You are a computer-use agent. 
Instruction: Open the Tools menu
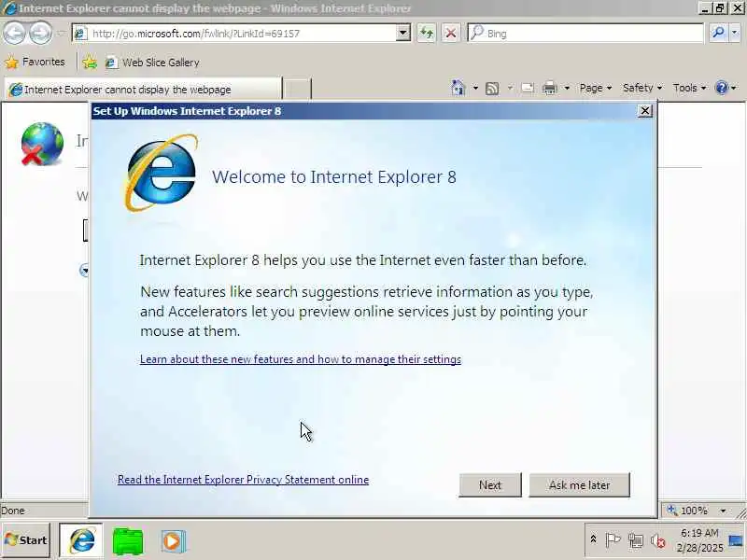point(689,88)
